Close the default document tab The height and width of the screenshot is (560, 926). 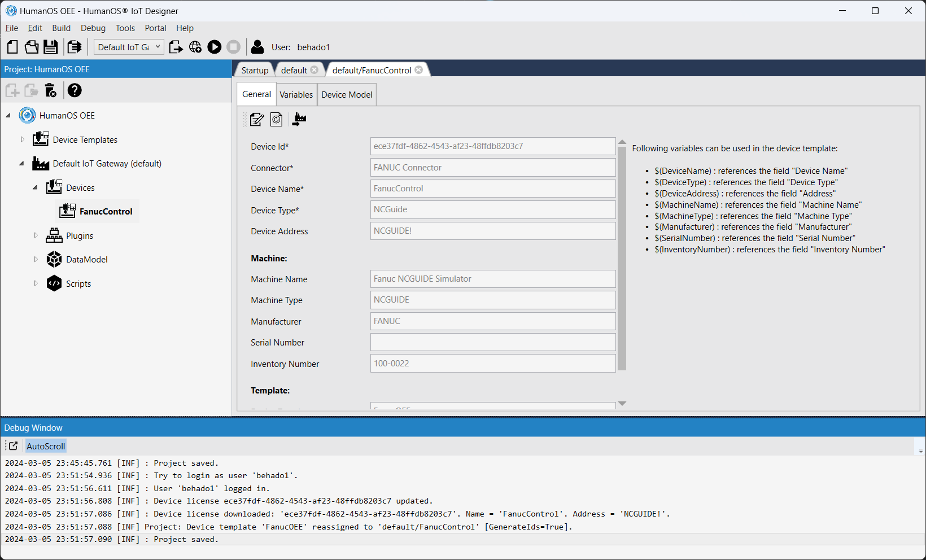click(315, 70)
